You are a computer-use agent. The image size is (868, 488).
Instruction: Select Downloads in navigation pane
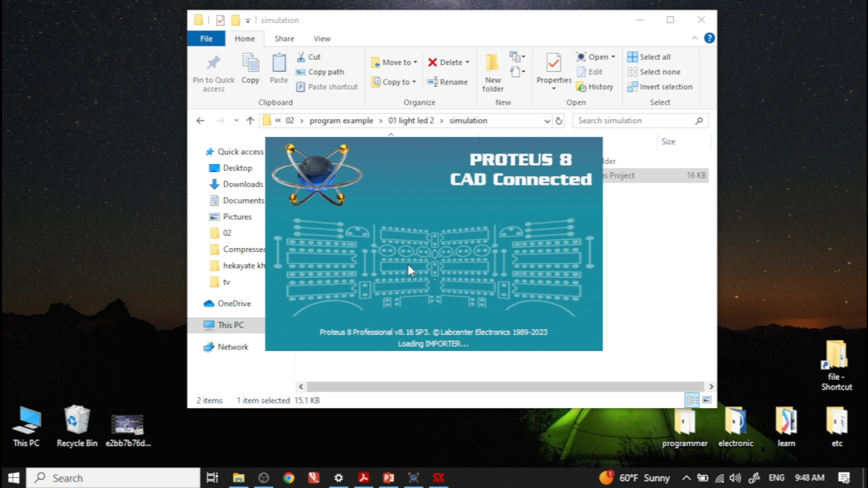click(x=236, y=184)
